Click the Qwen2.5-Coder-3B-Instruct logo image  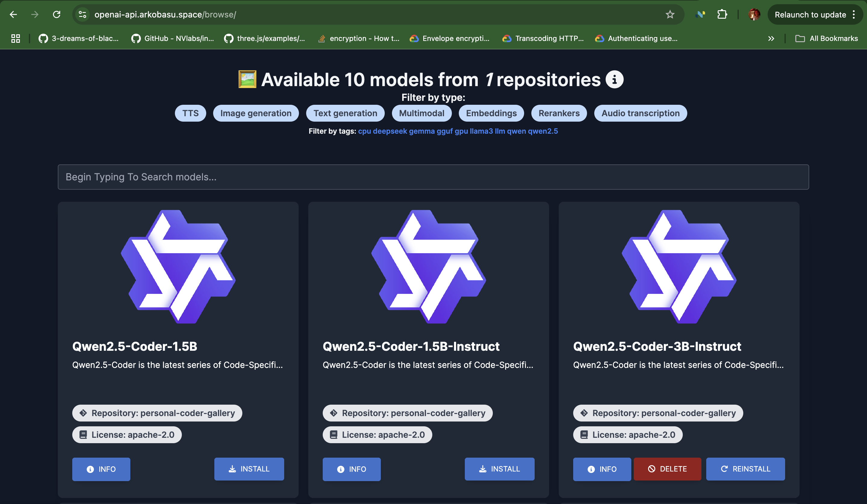coord(679,267)
